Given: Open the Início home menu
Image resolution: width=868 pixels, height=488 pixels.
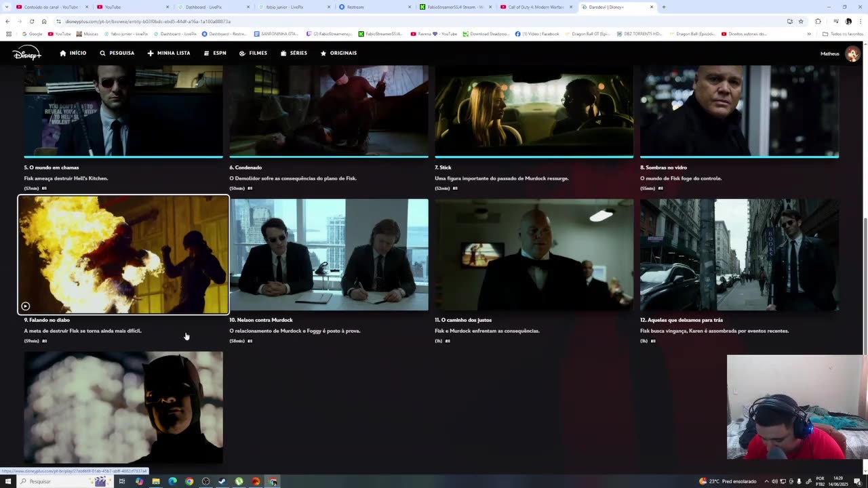Looking at the screenshot, I should pos(73,53).
